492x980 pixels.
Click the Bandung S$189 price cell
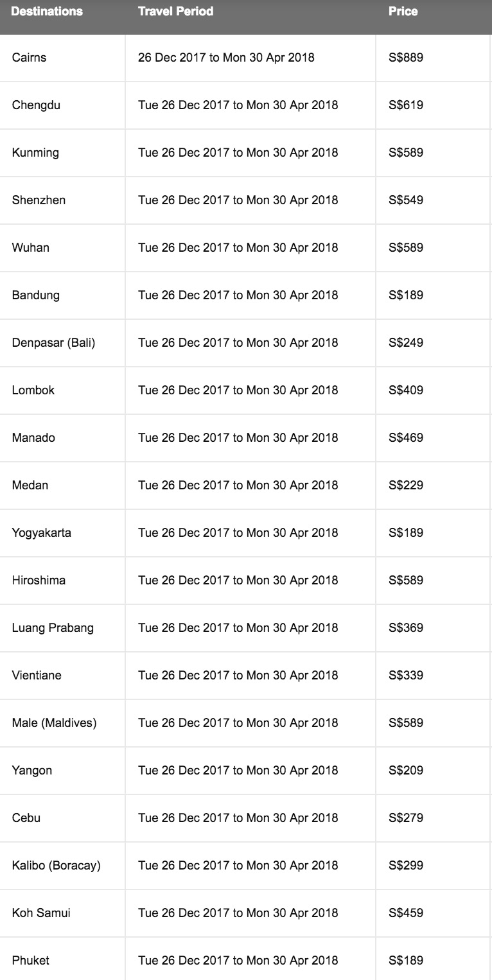tap(406, 295)
